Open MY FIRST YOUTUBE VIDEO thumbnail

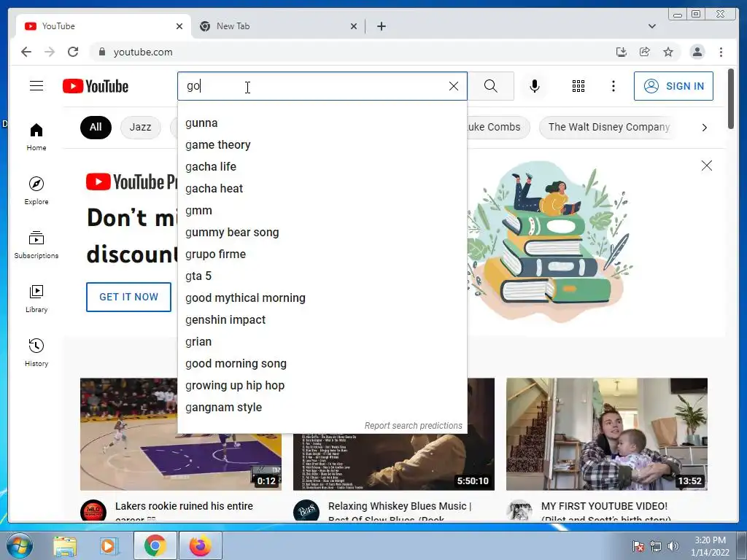tap(606, 434)
